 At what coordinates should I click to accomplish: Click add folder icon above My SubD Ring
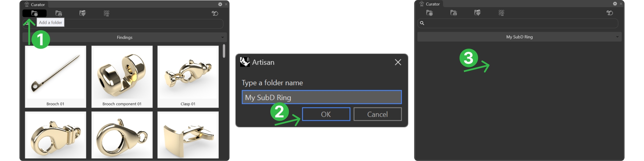coord(429,13)
